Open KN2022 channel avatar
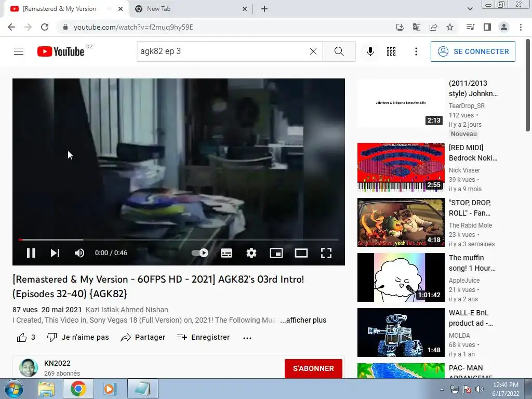 point(29,368)
